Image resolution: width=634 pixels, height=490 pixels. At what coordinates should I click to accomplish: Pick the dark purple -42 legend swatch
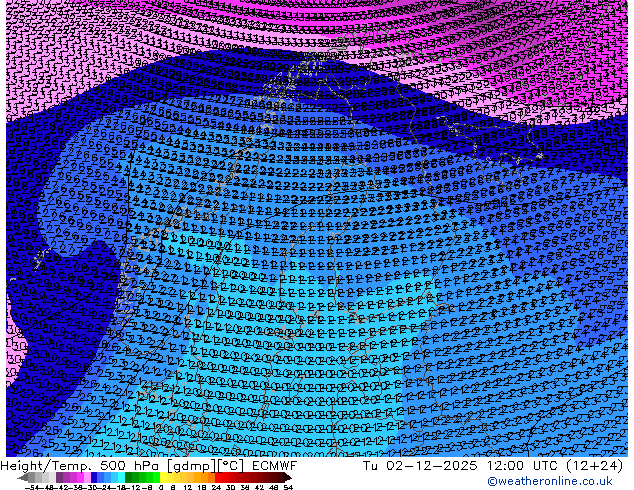[x=59, y=477]
